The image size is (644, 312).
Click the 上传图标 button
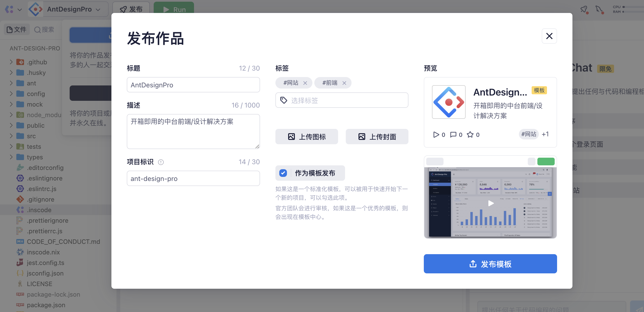point(306,136)
